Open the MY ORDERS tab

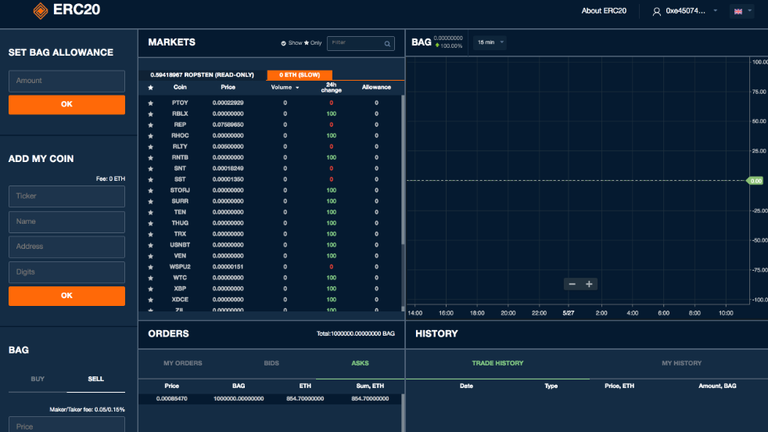coord(183,363)
